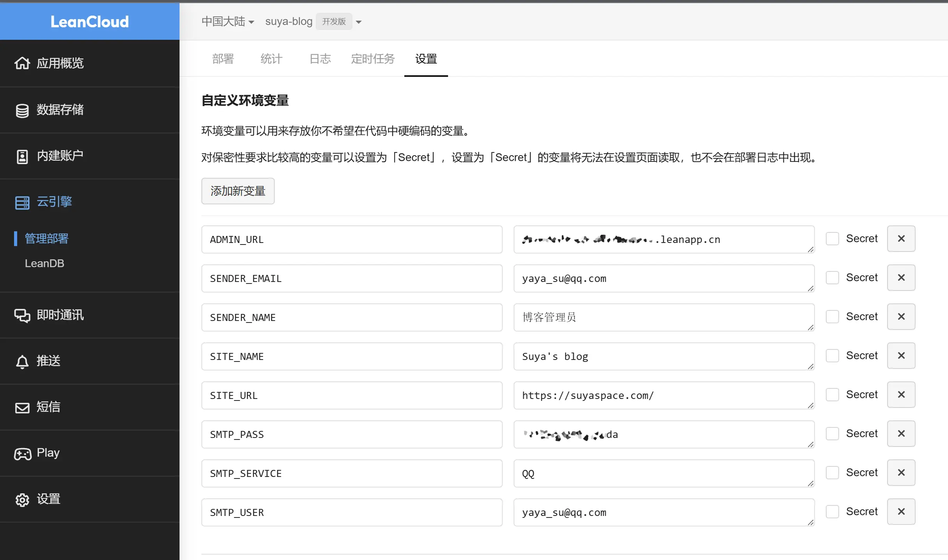This screenshot has height=560, width=948.
Task: Select the 数据存储 data storage icon
Action: pos(22,110)
